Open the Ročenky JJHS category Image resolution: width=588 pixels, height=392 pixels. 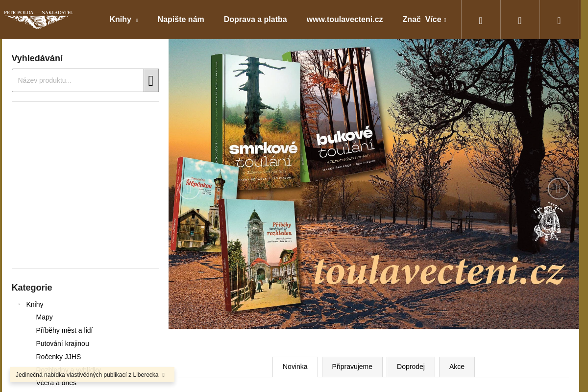point(59,357)
